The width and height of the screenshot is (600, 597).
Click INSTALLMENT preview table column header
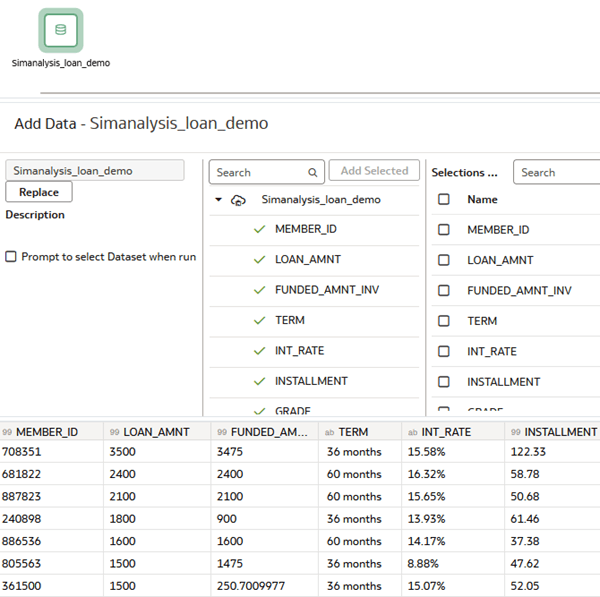[x=553, y=432]
